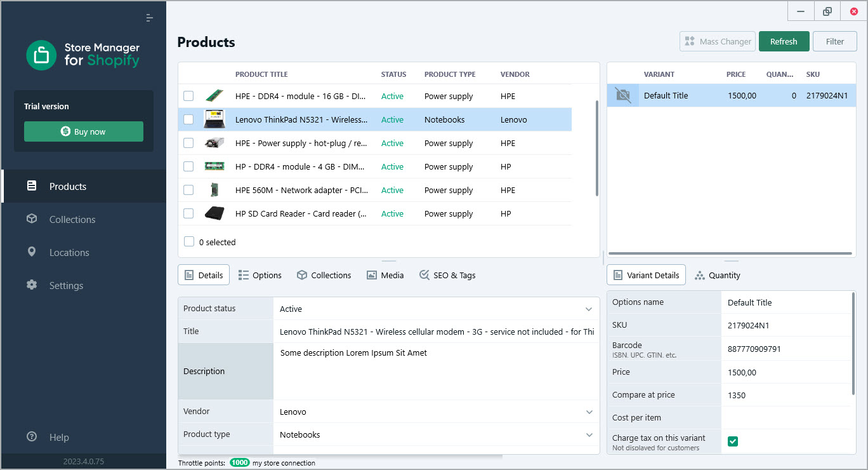
Task: Collapse the sidebar with the menu icon
Action: tap(149, 18)
